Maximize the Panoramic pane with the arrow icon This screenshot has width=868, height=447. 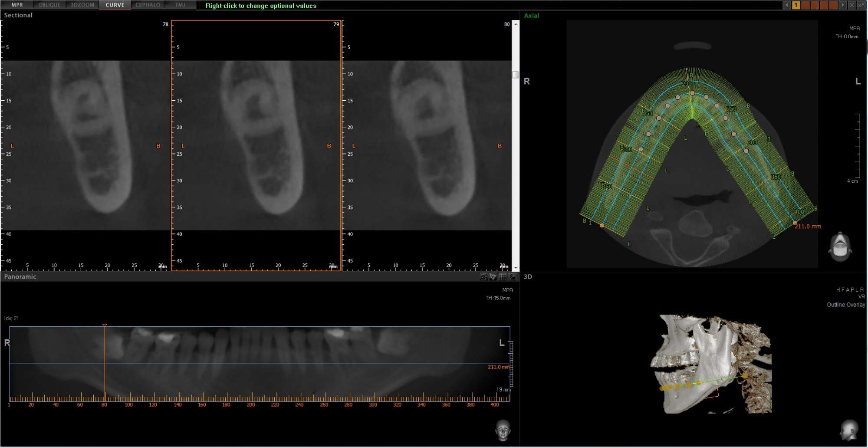tap(512, 277)
